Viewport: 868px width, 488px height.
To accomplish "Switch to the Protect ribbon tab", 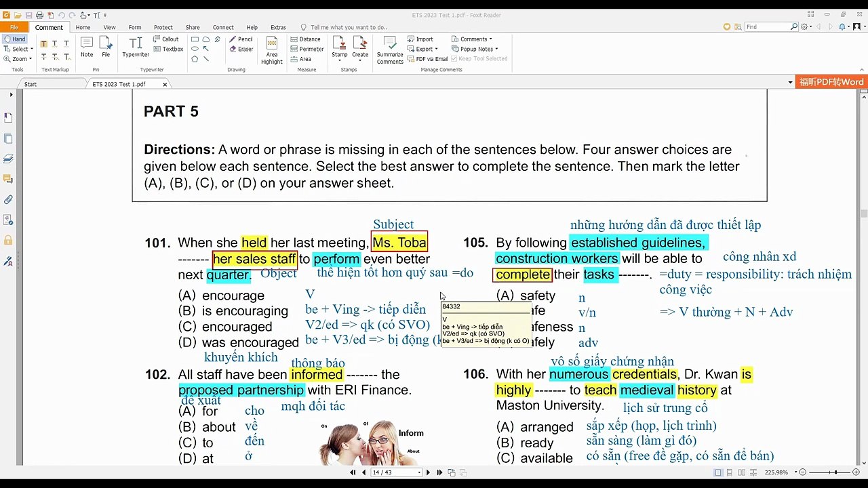I will point(163,27).
